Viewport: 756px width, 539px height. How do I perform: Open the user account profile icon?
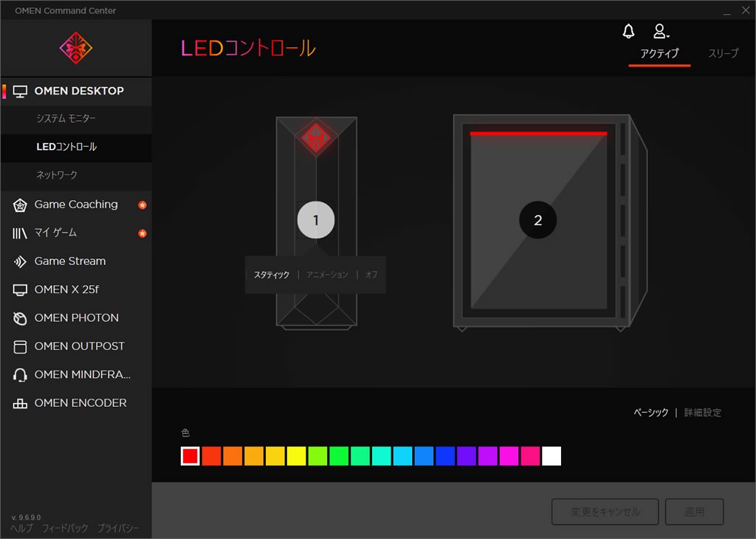point(661,31)
